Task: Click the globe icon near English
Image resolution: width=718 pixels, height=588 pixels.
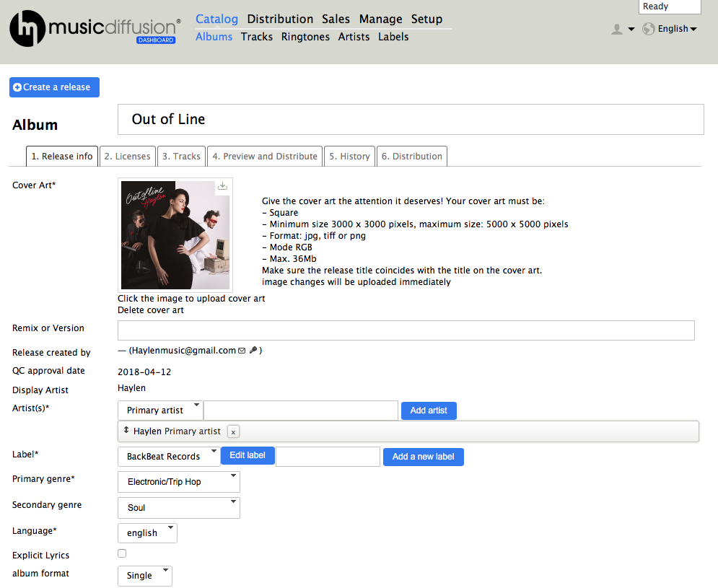Action: [x=648, y=29]
